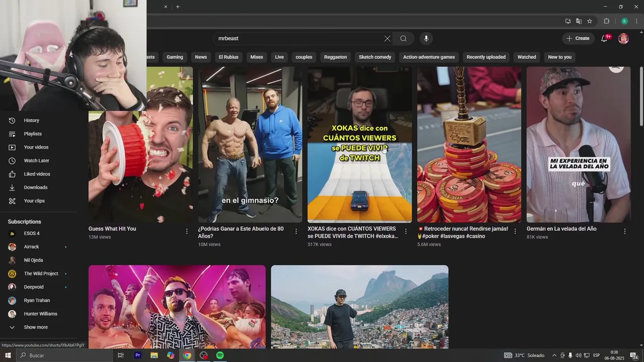Open File Explorer from the taskbar
644x362 pixels.
pyautogui.click(x=154, y=355)
